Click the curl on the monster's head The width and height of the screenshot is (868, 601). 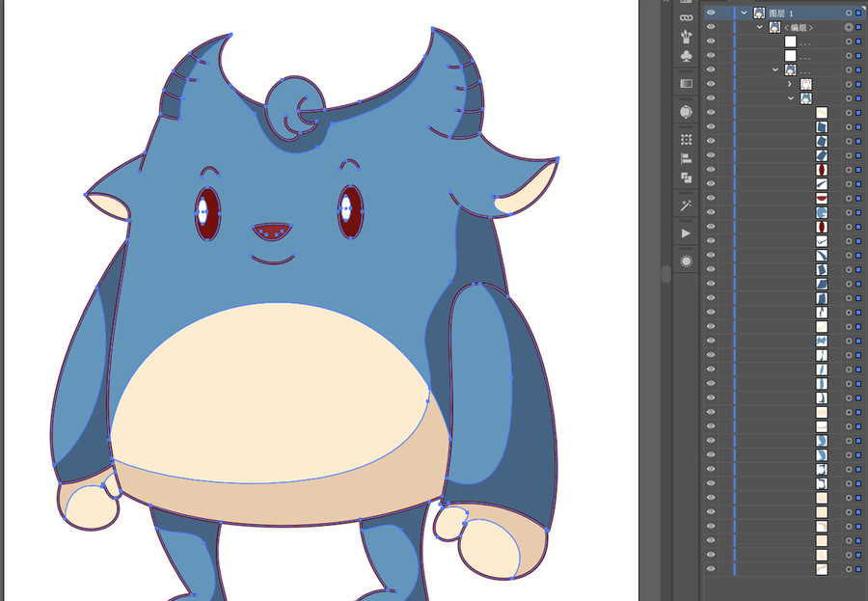295,108
